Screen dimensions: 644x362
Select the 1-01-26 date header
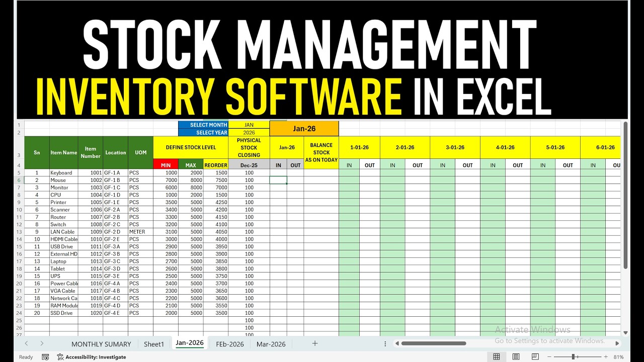coord(359,148)
